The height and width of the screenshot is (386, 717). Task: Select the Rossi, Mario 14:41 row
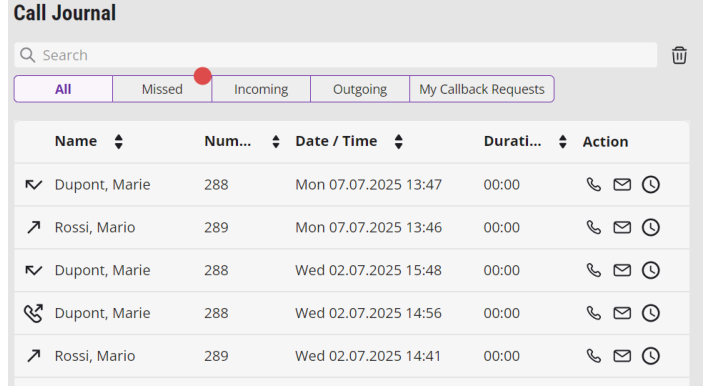click(x=352, y=356)
